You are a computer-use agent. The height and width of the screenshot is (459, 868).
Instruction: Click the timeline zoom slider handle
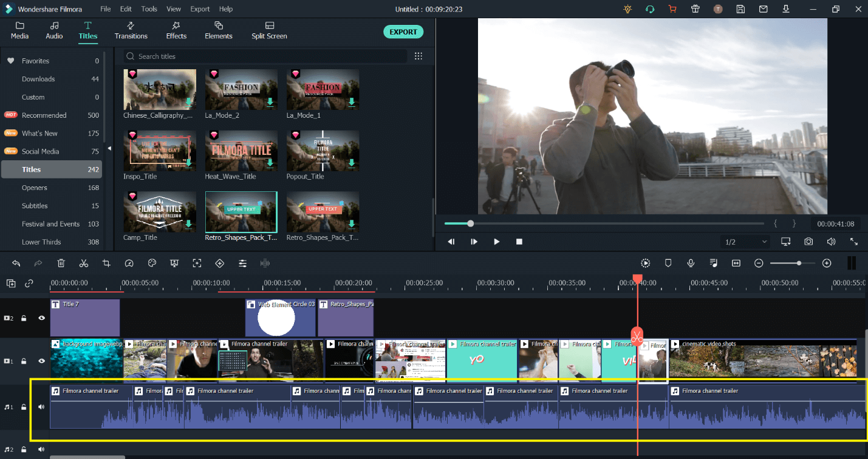(799, 263)
